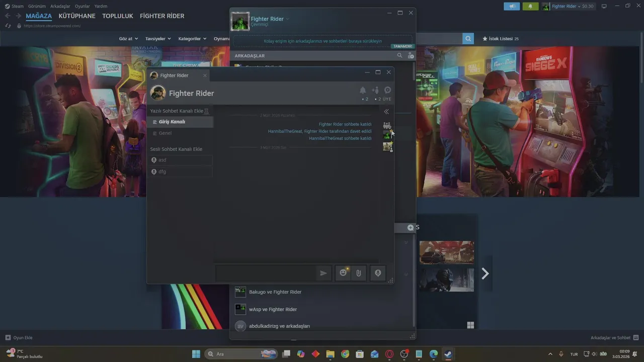The width and height of the screenshot is (644, 362).
Task: Open the Genel text channel
Action: pyautogui.click(x=180, y=133)
